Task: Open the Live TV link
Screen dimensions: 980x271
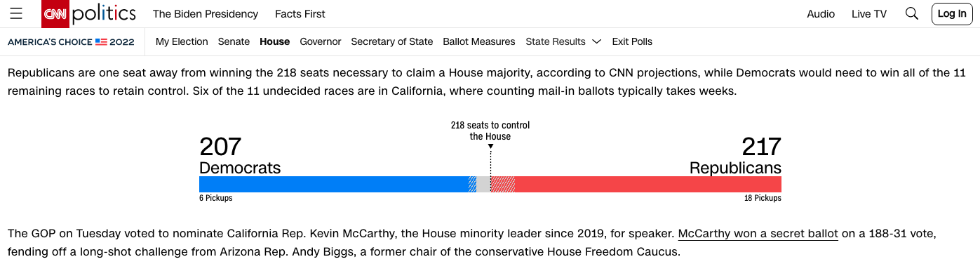Action: 869,13
